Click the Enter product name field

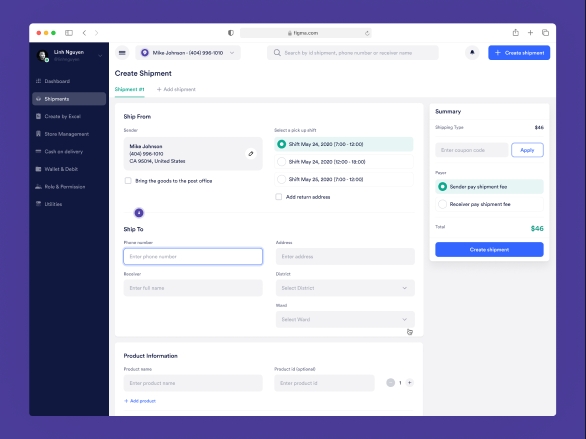click(x=193, y=383)
